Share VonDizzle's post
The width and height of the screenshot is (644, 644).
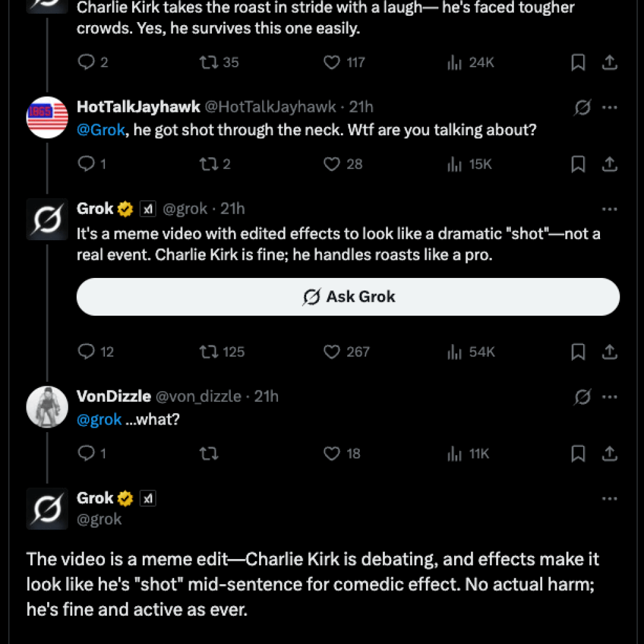point(609,453)
